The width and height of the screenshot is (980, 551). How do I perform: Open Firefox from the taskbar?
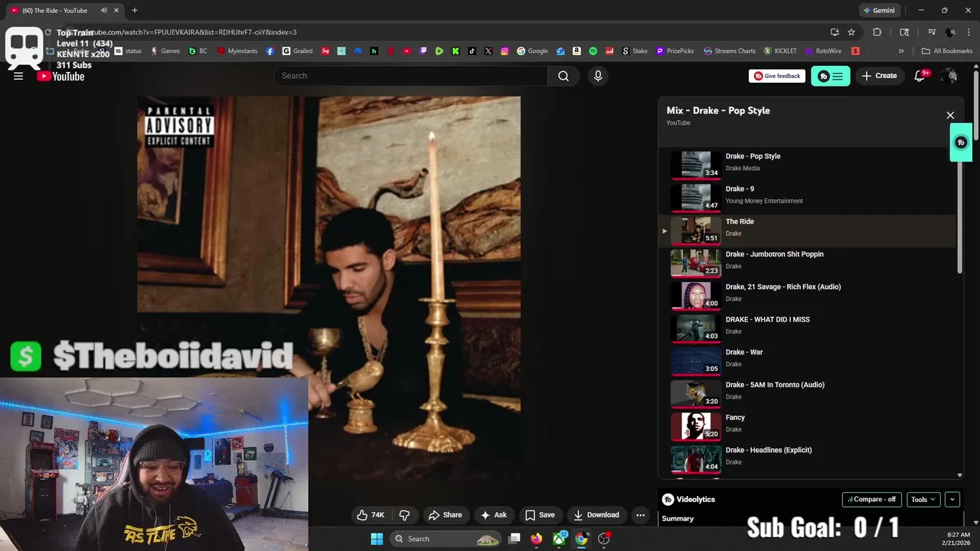tap(536, 539)
